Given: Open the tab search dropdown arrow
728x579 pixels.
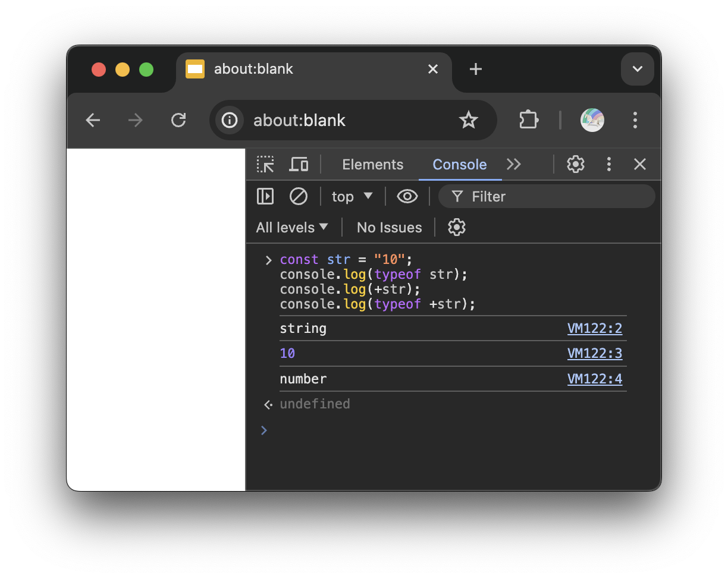Looking at the screenshot, I should point(638,69).
